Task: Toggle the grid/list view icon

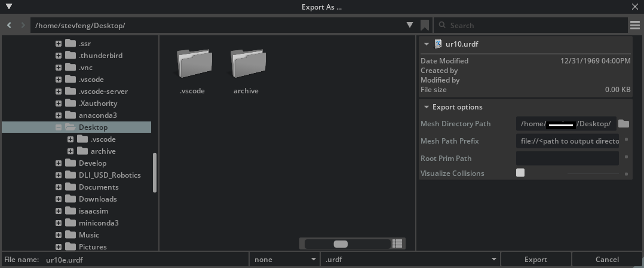Action: click(398, 243)
